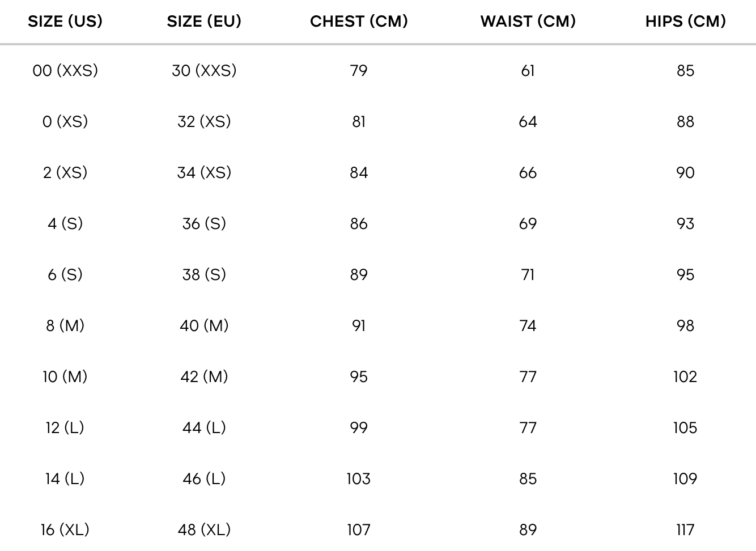Click waist value 61 in the first row
The width and height of the screenshot is (756, 551).
tap(528, 71)
